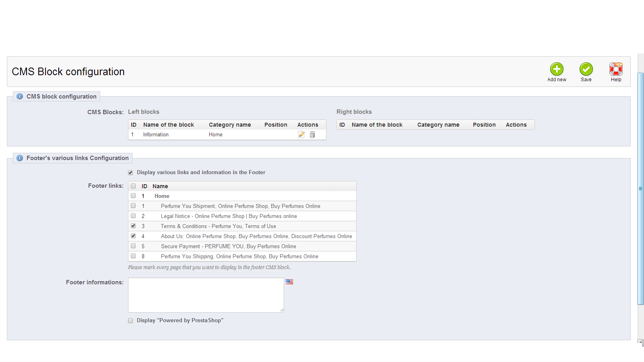Image resolution: width=644 pixels, height=362 pixels.
Task: Click the "CMS Block configuration" page title
Action: click(68, 72)
